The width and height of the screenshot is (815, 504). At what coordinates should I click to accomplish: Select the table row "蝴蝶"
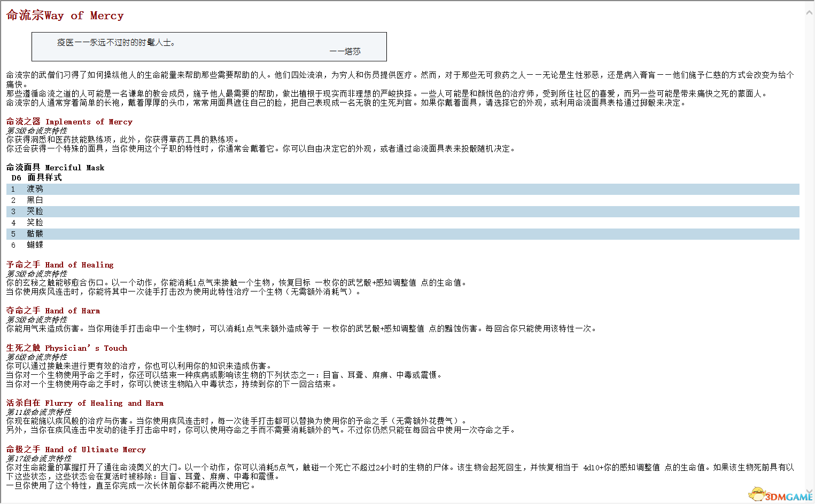(x=403, y=245)
